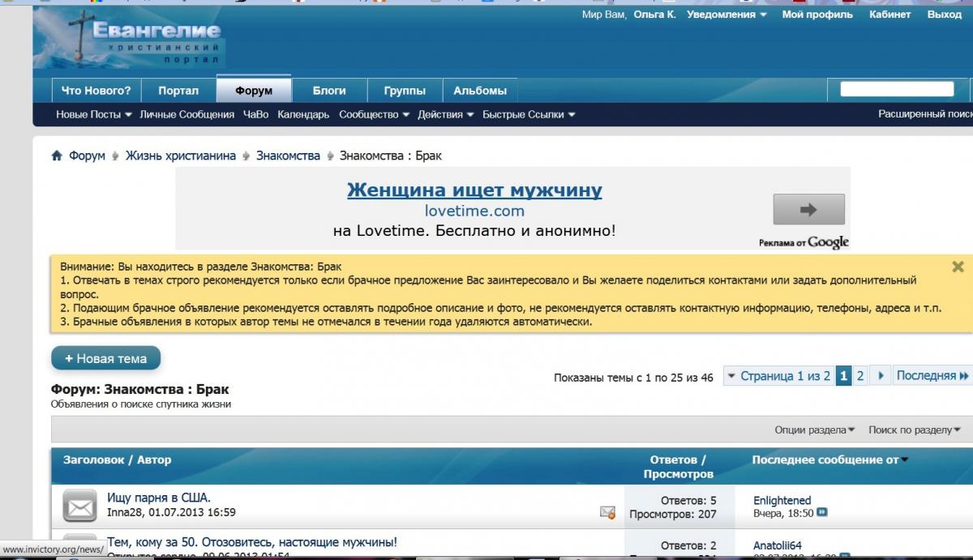This screenshot has width=973, height=560.
Task: Open the Страница 1 из 2 page selector
Action: (x=778, y=376)
